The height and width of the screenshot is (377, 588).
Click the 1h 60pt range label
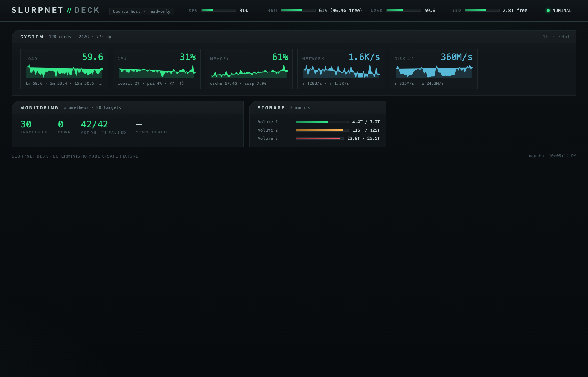click(x=556, y=37)
